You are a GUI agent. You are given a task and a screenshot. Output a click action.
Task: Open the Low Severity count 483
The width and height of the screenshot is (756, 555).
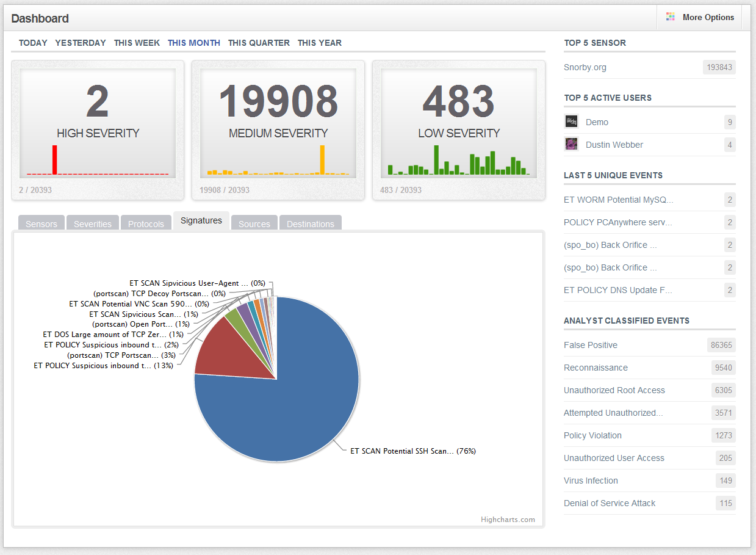click(459, 102)
